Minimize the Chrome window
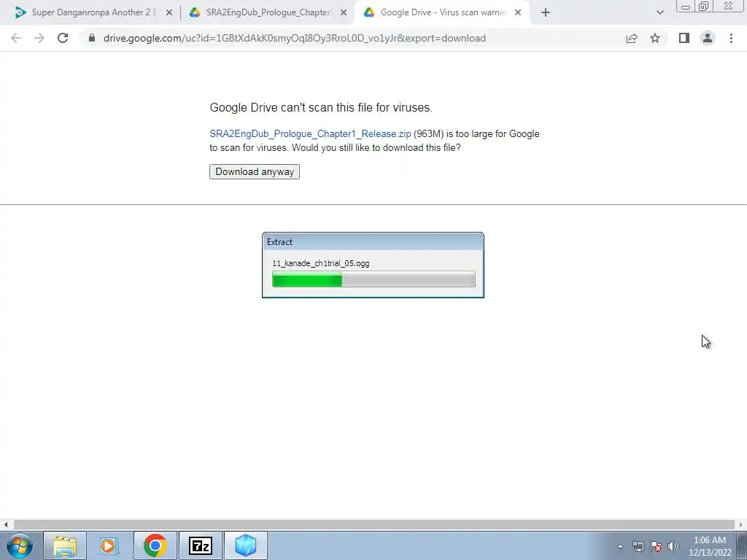Viewport: 747px width, 560px height. click(686, 7)
